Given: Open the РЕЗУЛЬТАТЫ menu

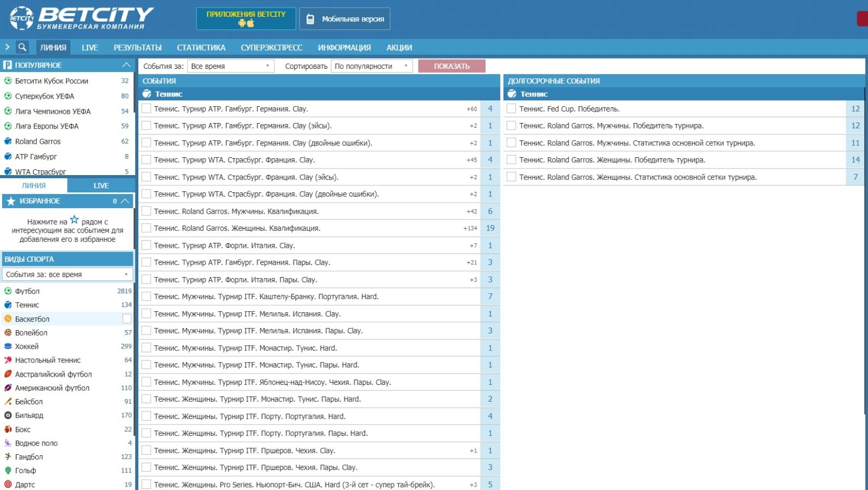Looking at the screenshot, I should click(x=137, y=47).
